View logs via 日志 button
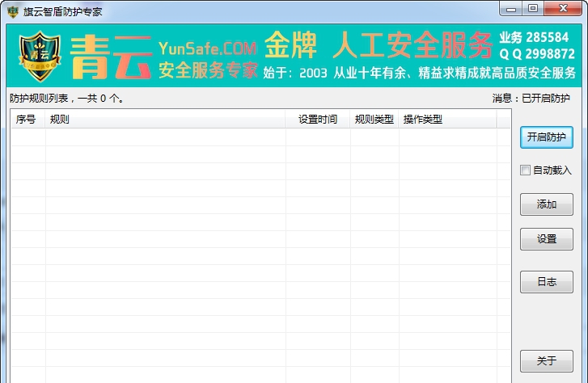The width and height of the screenshot is (588, 383). point(547,282)
